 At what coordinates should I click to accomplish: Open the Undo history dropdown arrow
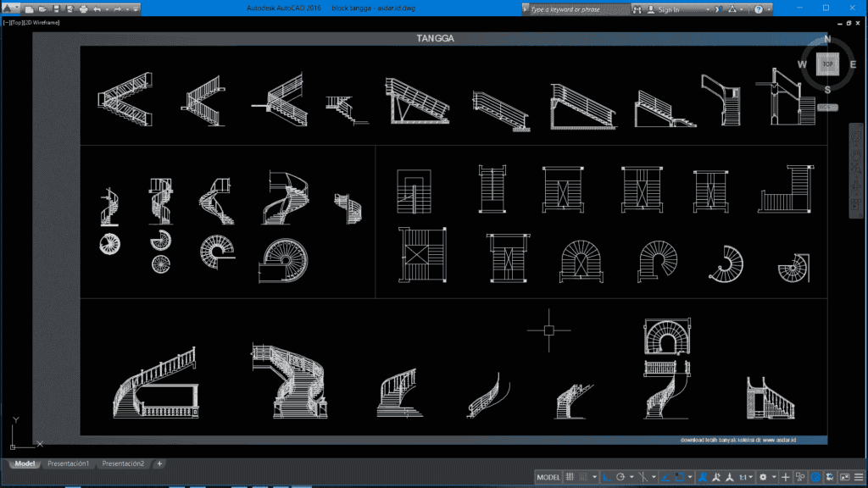(x=107, y=9)
